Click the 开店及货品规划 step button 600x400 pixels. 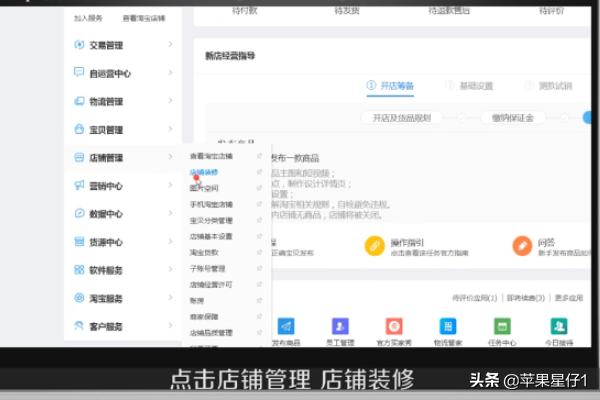pos(401,118)
